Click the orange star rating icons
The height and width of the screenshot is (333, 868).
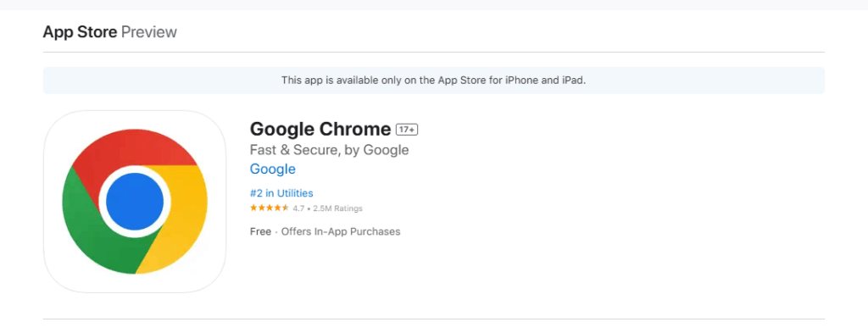pos(270,208)
